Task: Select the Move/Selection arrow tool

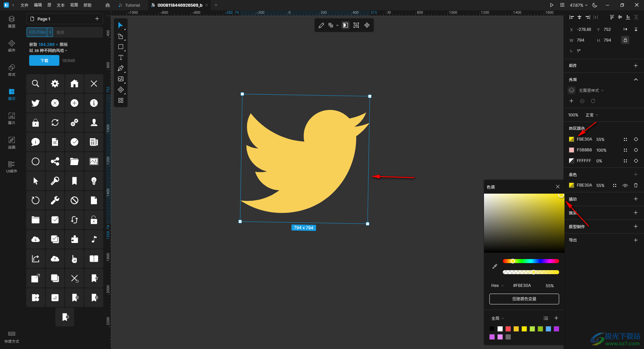Action: point(120,26)
